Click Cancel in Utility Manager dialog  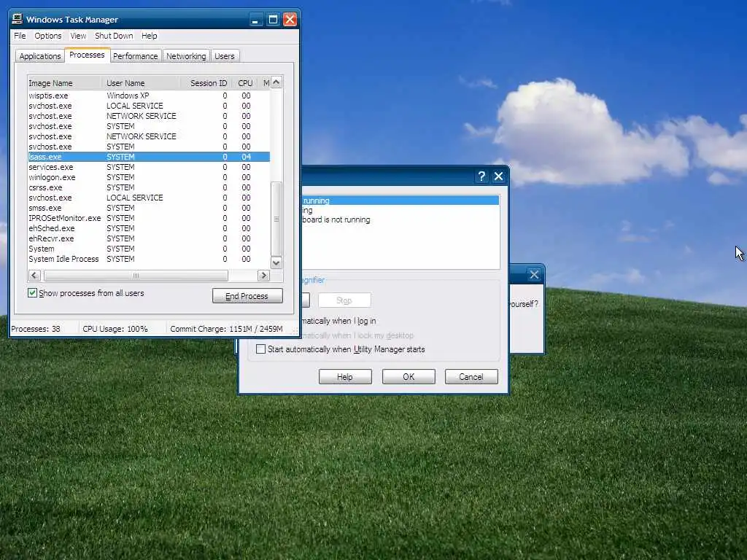(471, 377)
